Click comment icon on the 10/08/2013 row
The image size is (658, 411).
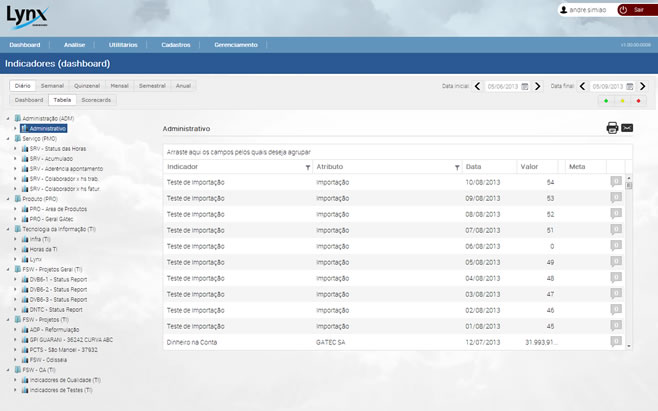pyautogui.click(x=616, y=182)
